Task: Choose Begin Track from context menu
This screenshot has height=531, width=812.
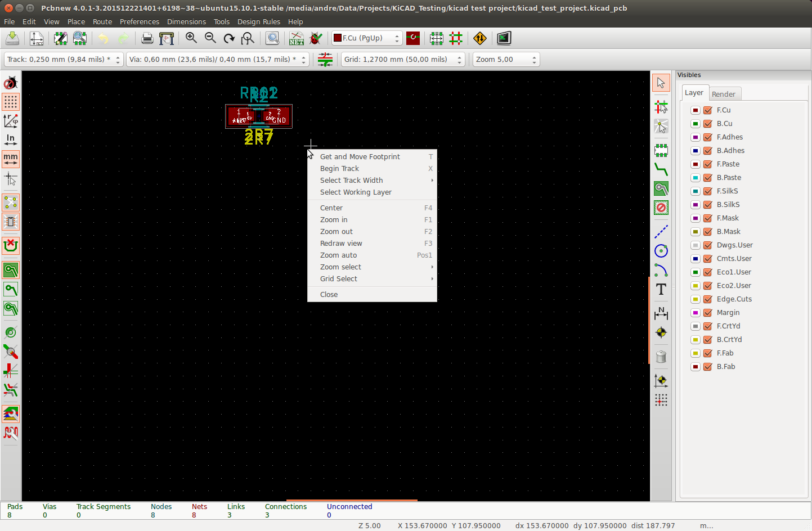Action: click(x=339, y=169)
